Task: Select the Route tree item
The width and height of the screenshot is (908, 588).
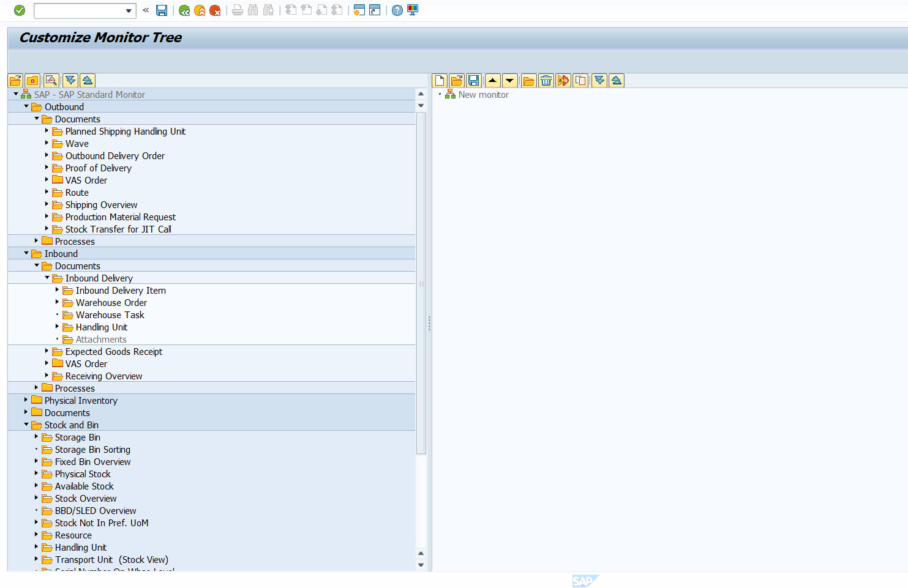Action: coord(77,193)
